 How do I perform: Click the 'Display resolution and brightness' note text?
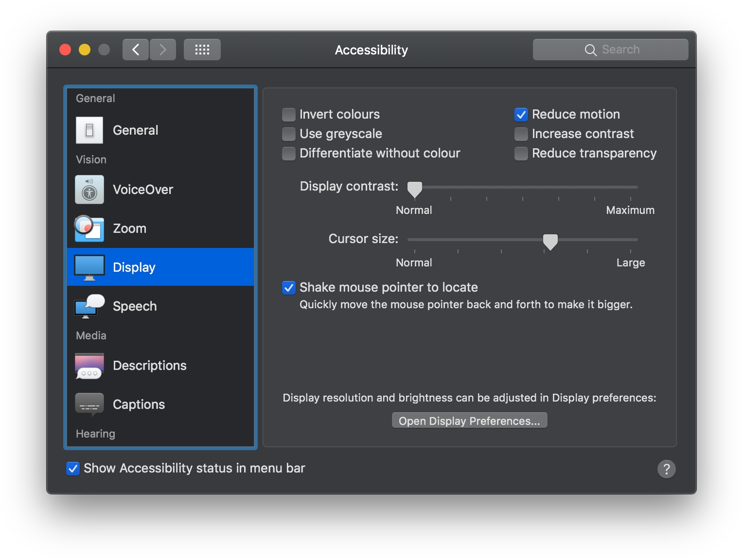(470, 398)
